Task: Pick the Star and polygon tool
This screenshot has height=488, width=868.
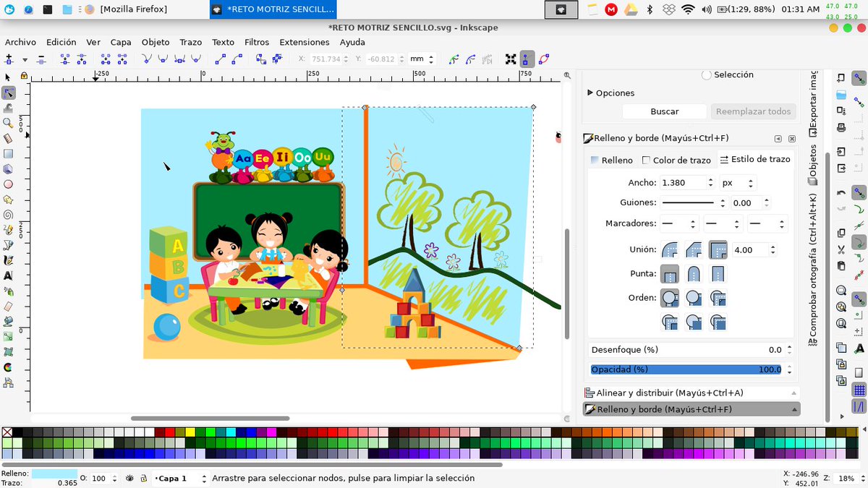Action: click(x=8, y=199)
